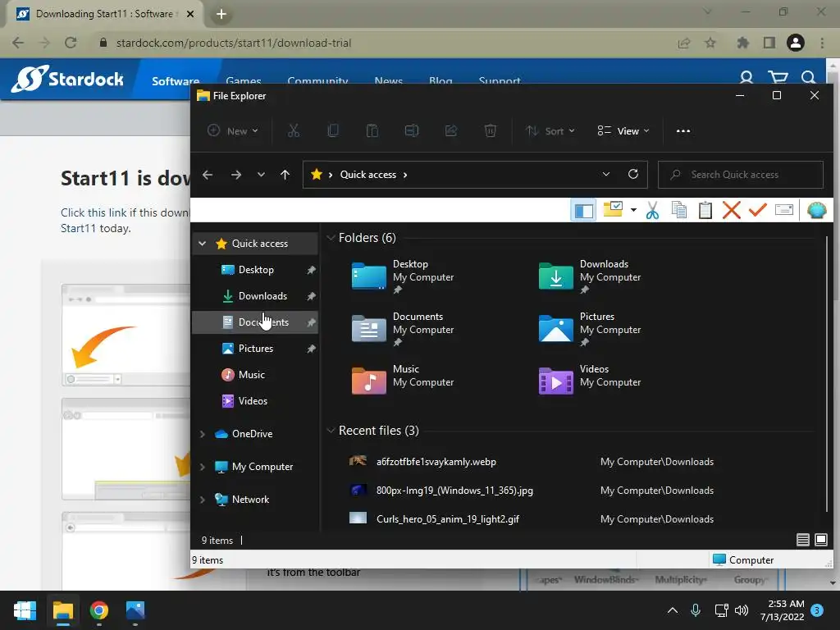The width and height of the screenshot is (840, 630).
Task: Open the View dropdown menu
Action: click(623, 130)
